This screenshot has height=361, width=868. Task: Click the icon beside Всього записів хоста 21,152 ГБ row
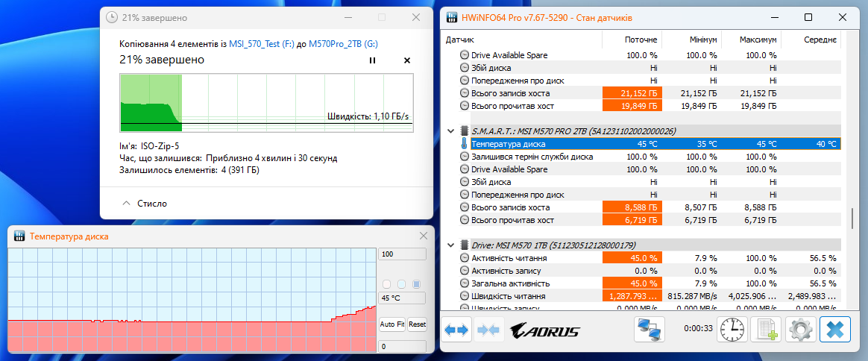click(465, 93)
